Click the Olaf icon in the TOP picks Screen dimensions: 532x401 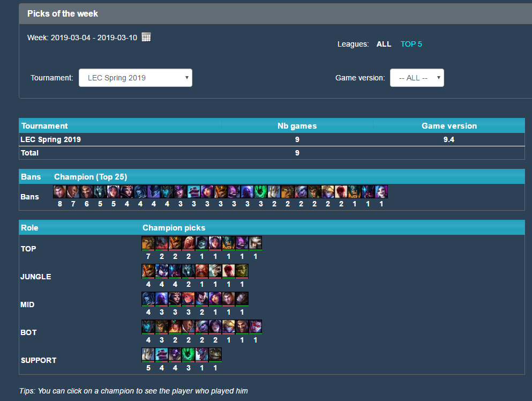[x=229, y=243]
